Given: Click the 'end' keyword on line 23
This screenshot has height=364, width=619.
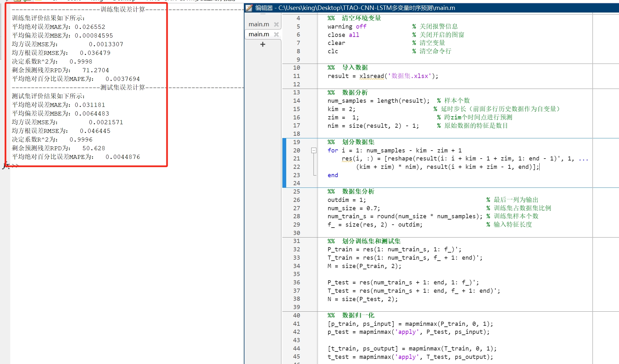Looking at the screenshot, I should pos(332,175).
